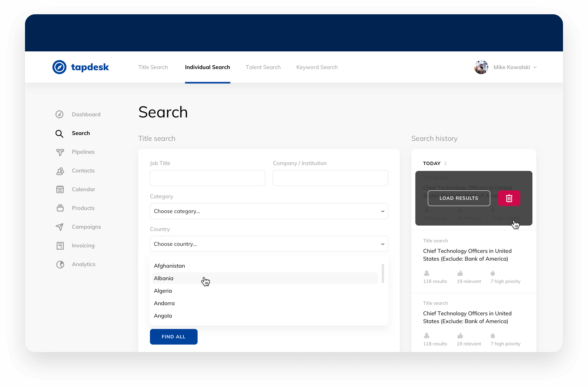Click the pink trash delete icon

[509, 198]
